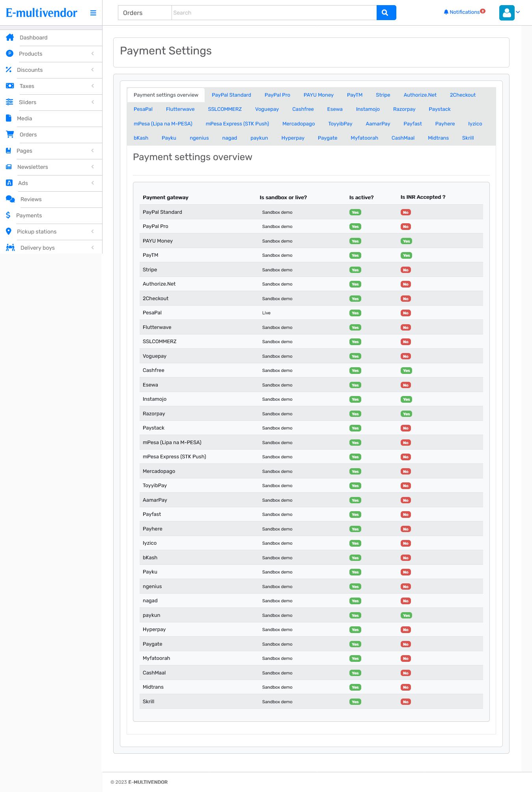Click the Pickup stations map pin icon

(9, 232)
